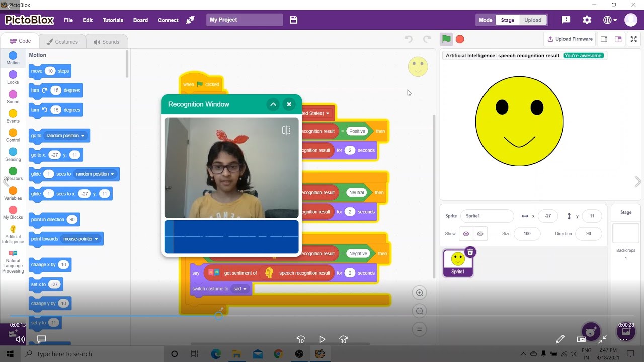
Task: Zoom out the script workspace
Action: [x=419, y=311]
